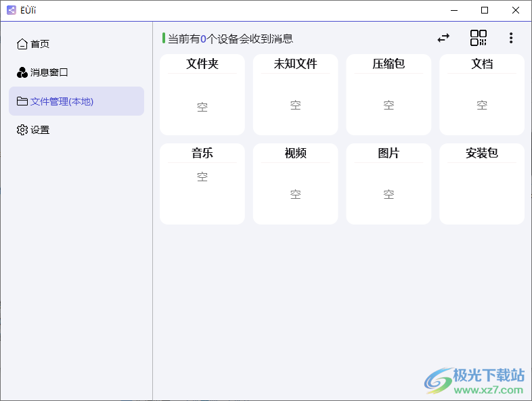Open the 未知文件 category card
The height and width of the screenshot is (401, 532).
tap(296, 95)
